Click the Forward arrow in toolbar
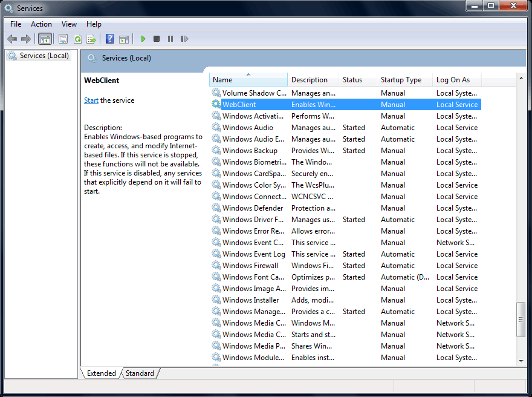532x397 pixels. point(26,39)
